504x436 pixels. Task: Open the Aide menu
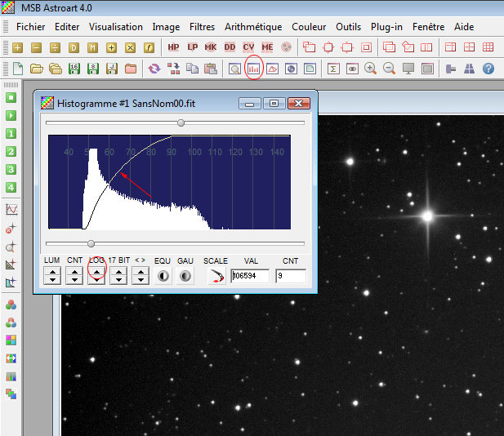[x=464, y=27]
